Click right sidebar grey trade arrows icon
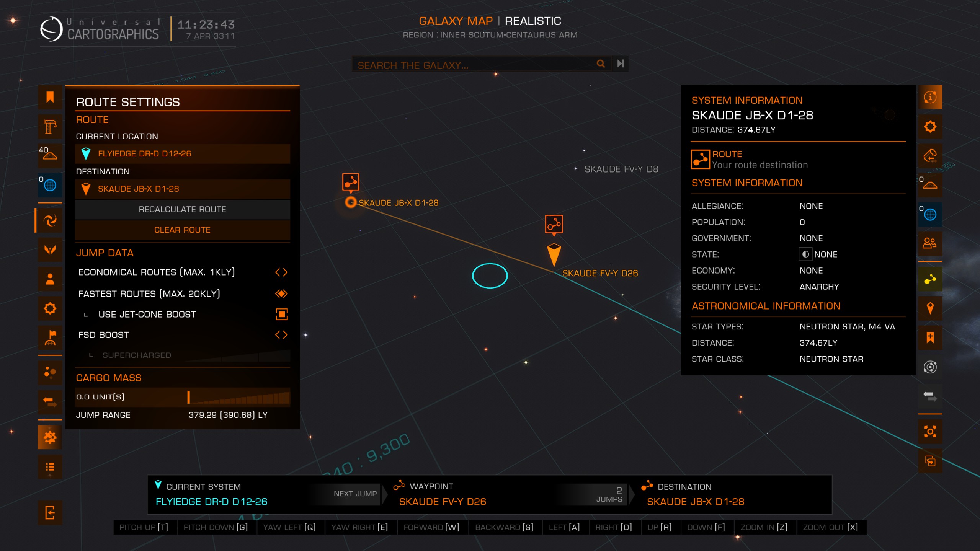 tap(930, 396)
